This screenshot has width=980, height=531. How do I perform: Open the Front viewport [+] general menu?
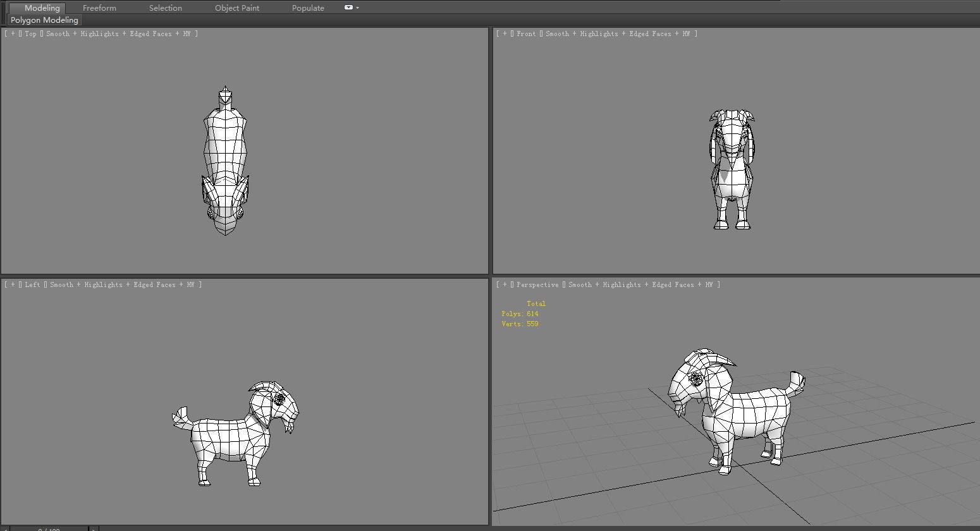505,34
